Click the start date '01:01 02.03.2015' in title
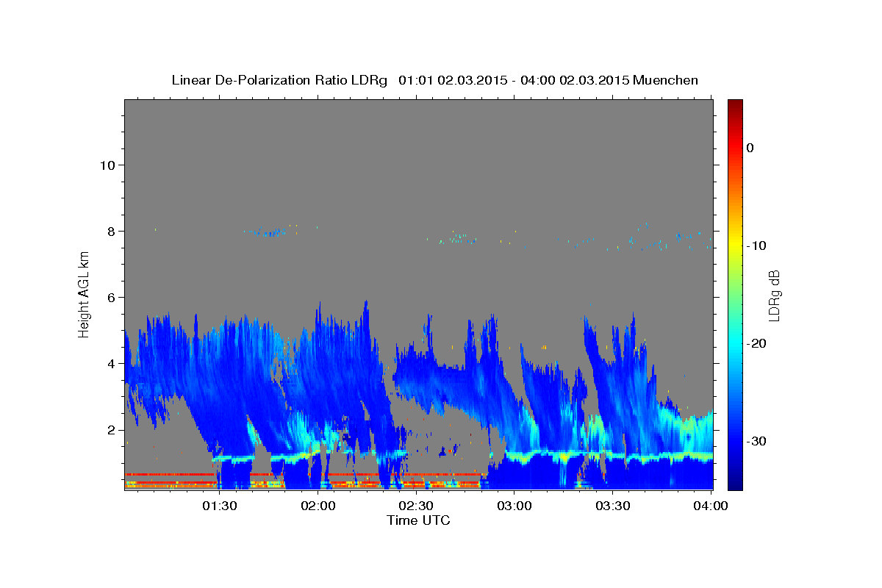The image size is (882, 588). (x=451, y=80)
